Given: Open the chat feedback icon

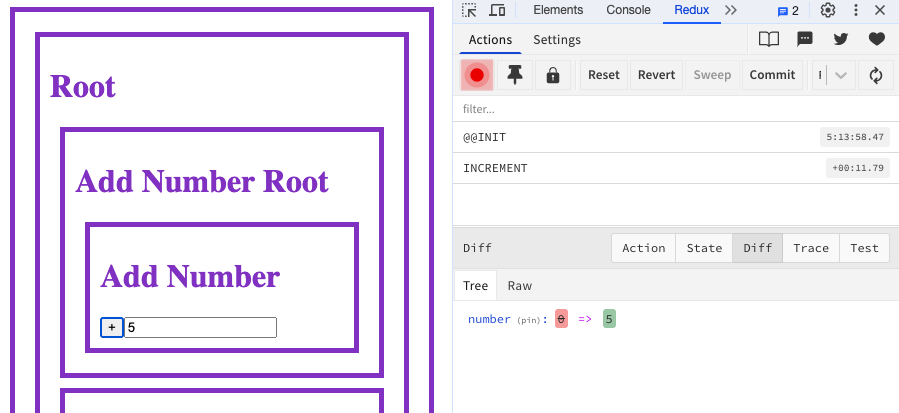Looking at the screenshot, I should pos(805,39).
